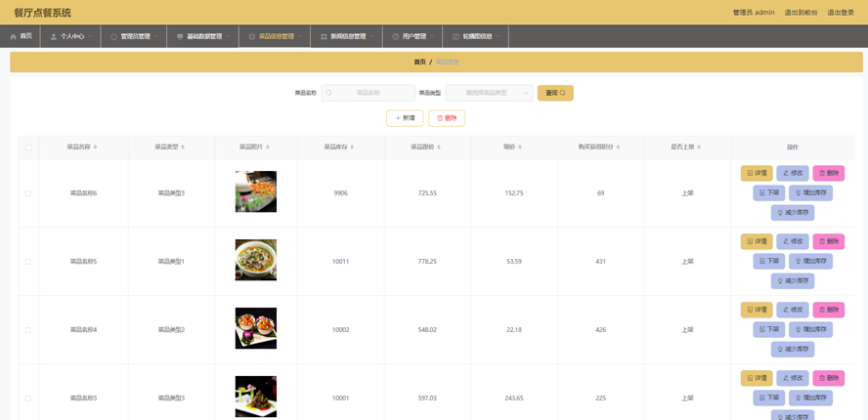Click the sort icon on 现价 column
This screenshot has width=868, height=420.
520,147
